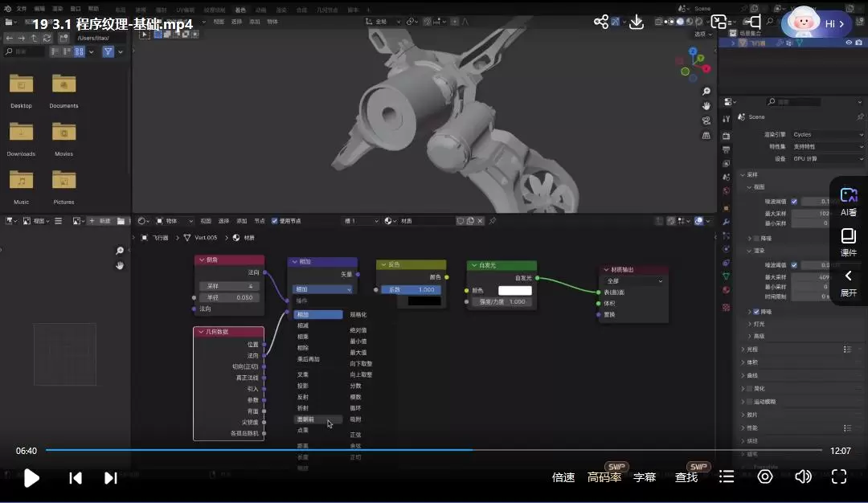Image resolution: width=868 pixels, height=503 pixels.
Task: Go forward in file browser
Action: pos(22,39)
